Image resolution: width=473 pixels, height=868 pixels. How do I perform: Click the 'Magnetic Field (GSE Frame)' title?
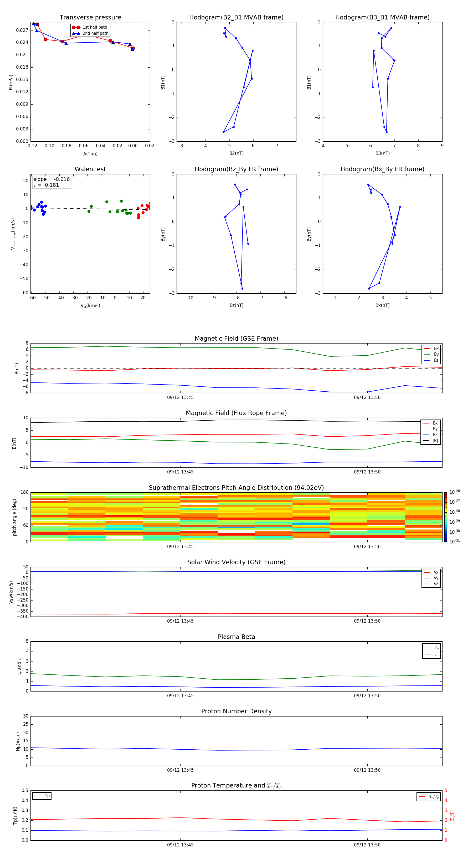pyautogui.click(x=236, y=339)
